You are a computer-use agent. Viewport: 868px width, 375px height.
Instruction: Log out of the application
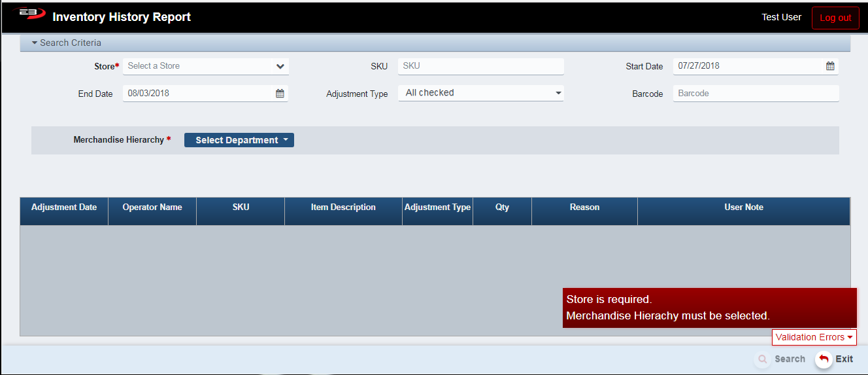click(x=835, y=18)
